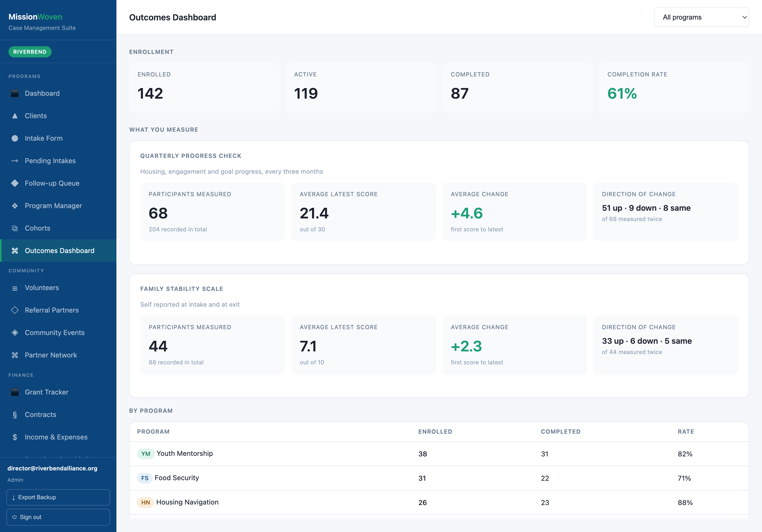This screenshot has width=762, height=532.
Task: Click the Food Security program name
Action: pos(177,478)
